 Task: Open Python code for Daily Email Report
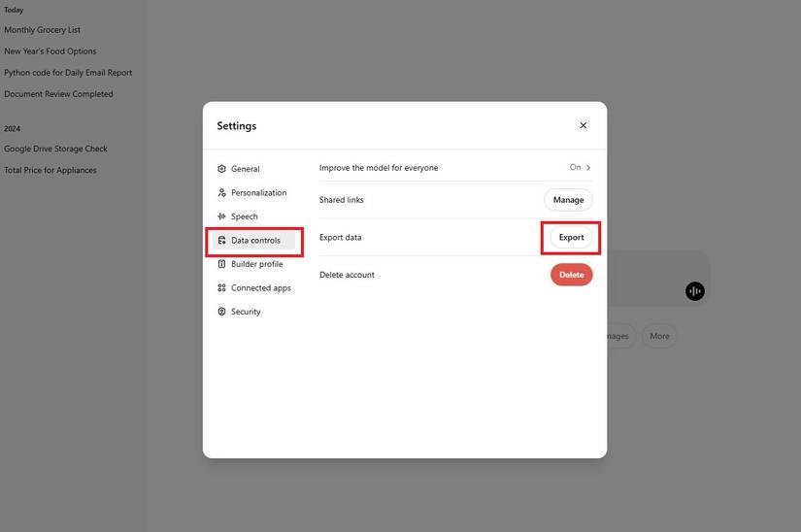[68, 73]
